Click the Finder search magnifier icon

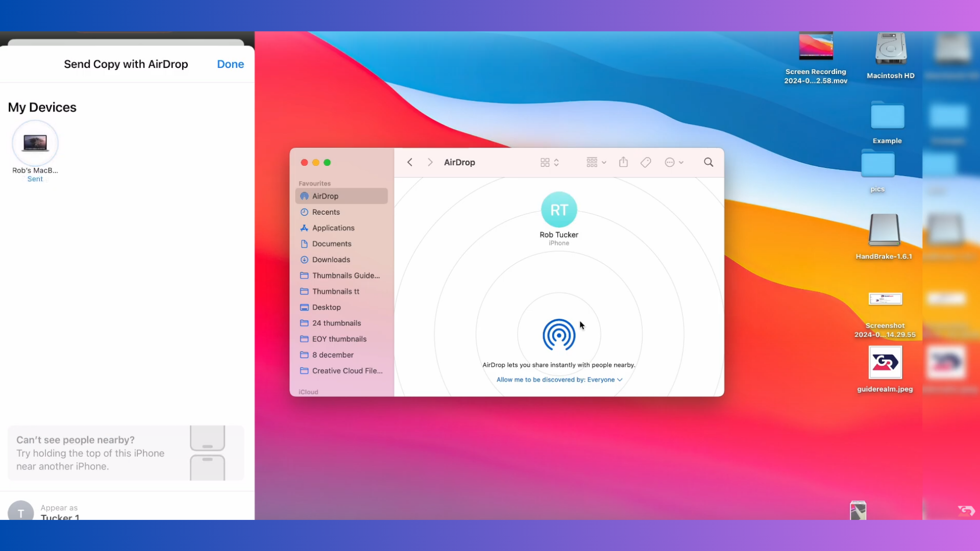pos(708,162)
